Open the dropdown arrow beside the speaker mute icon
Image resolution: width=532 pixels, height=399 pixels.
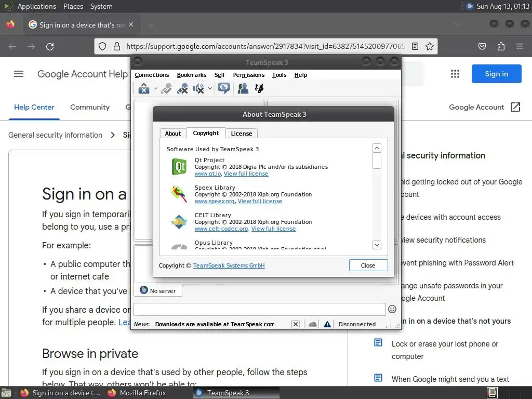tap(210, 88)
